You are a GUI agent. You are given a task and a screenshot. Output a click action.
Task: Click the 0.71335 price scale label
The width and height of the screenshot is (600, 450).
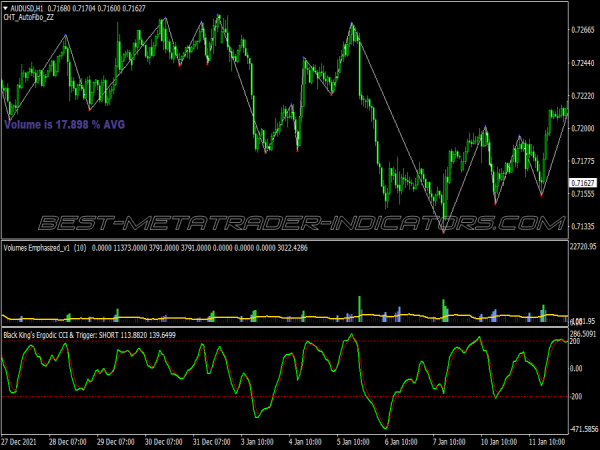583,227
